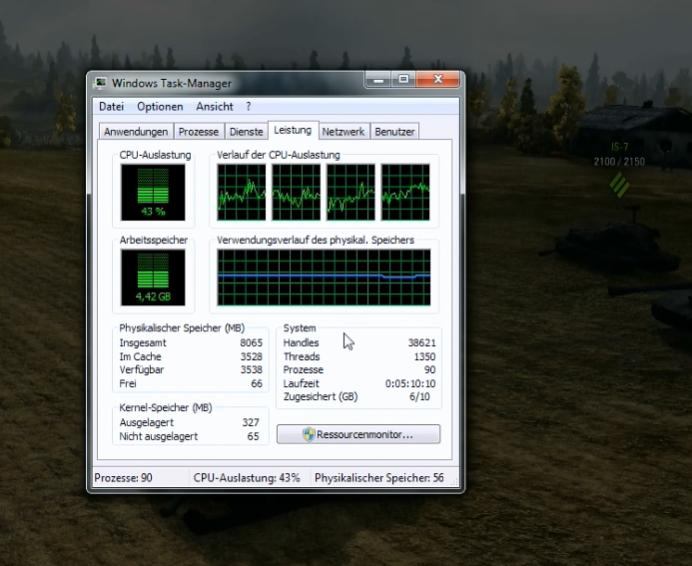Switch to the Benutzer tab

click(x=395, y=132)
